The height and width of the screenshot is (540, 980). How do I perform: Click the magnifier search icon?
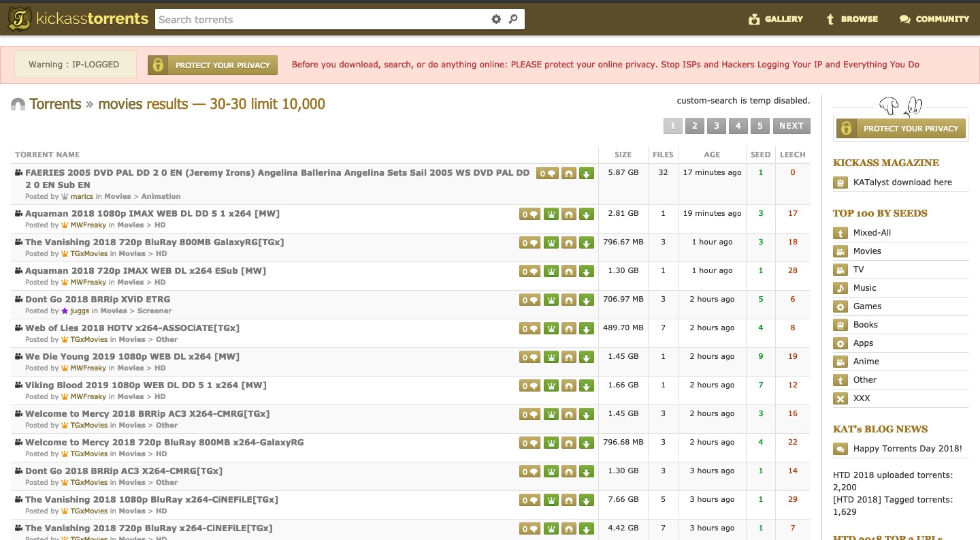[513, 19]
